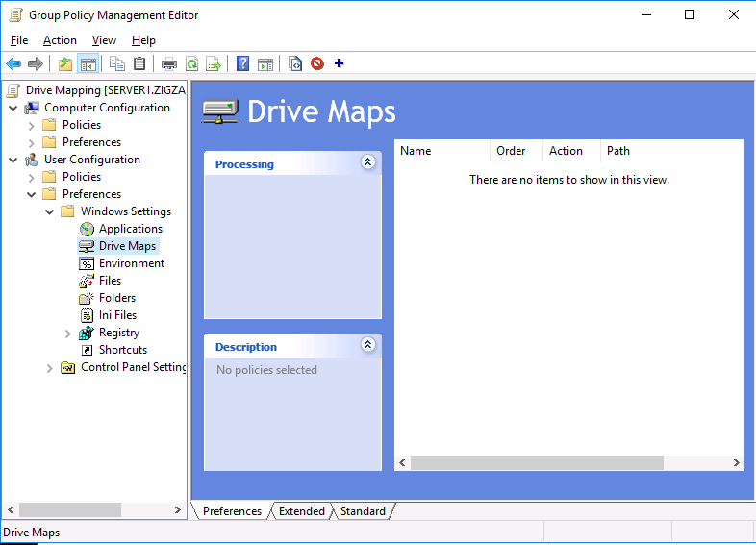Click the Environment percent icon in tree

click(x=87, y=263)
